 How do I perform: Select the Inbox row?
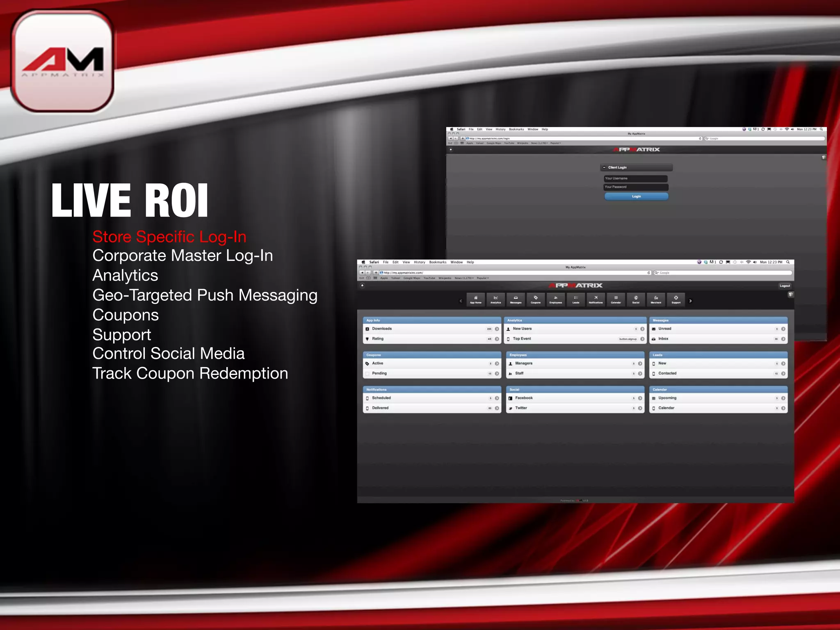(x=718, y=339)
